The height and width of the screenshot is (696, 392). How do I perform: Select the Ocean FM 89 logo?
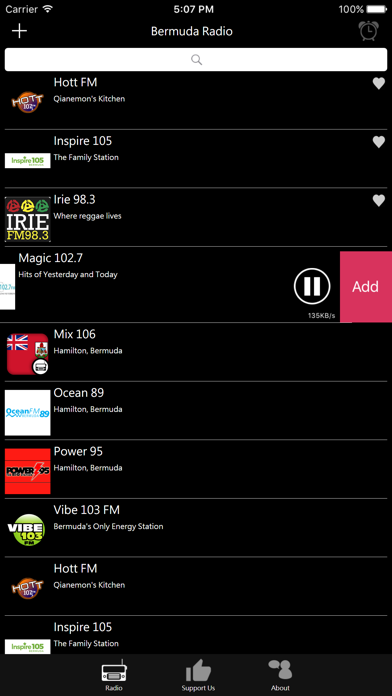click(x=28, y=413)
